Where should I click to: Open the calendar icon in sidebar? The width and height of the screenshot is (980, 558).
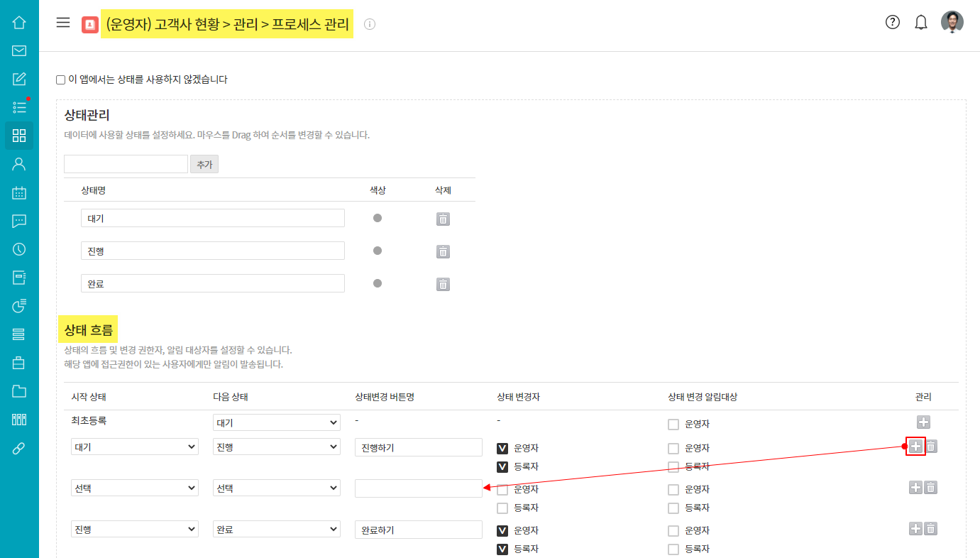[x=19, y=192]
